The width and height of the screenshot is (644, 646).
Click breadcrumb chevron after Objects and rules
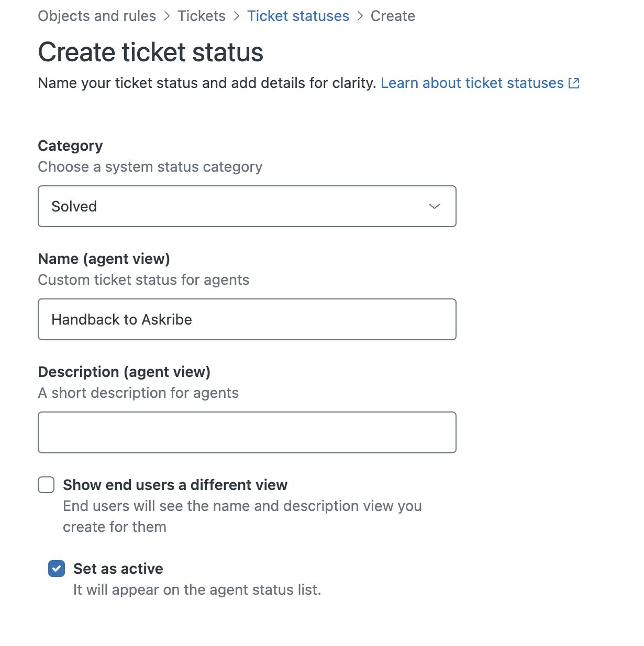pyautogui.click(x=167, y=16)
